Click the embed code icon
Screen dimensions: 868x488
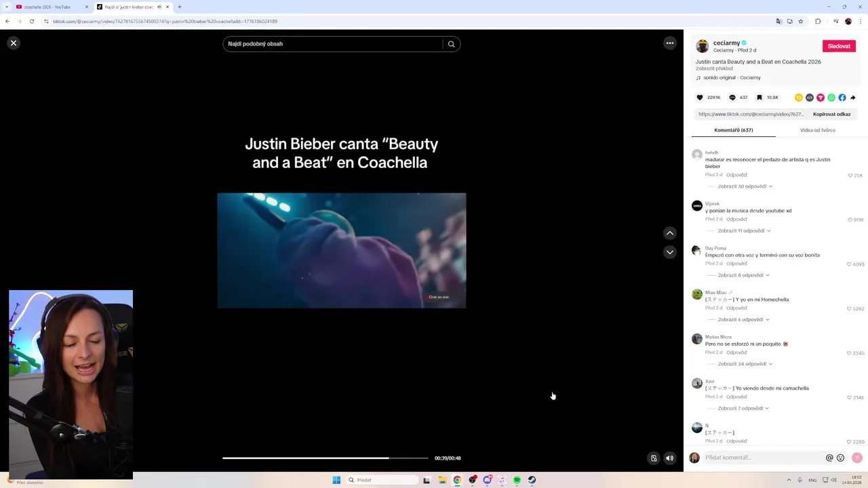[x=810, y=98]
